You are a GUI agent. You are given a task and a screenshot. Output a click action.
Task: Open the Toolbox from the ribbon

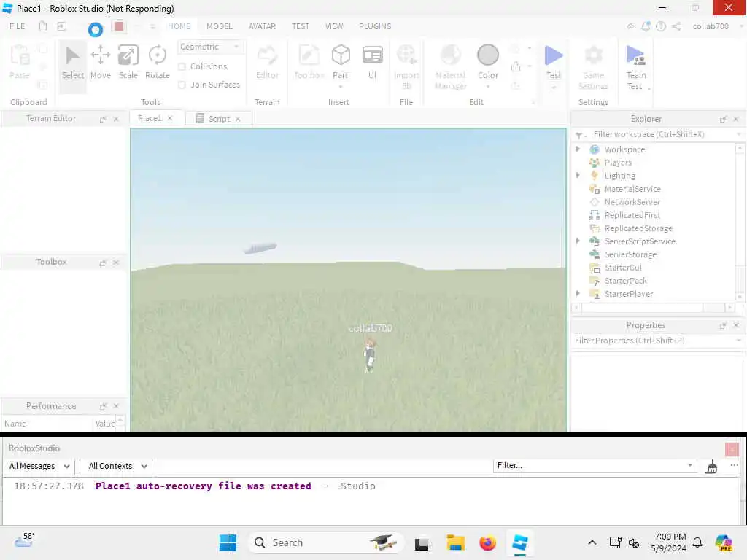[309, 63]
